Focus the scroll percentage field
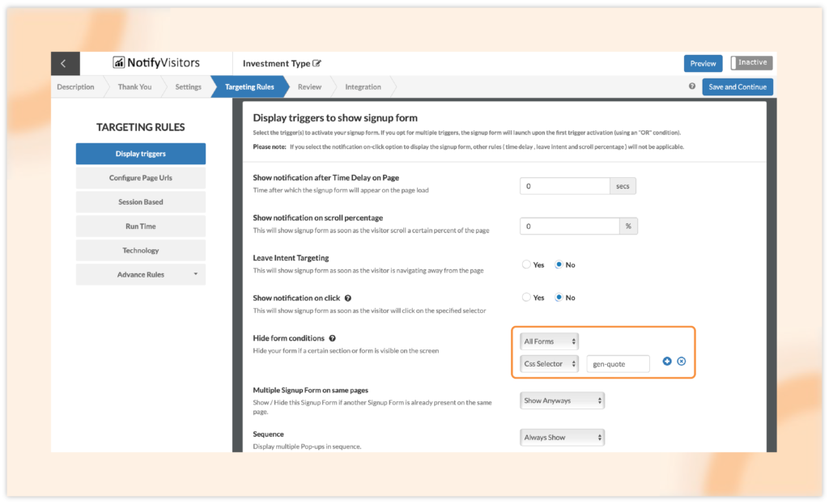The height and width of the screenshot is (504, 829). (570, 227)
